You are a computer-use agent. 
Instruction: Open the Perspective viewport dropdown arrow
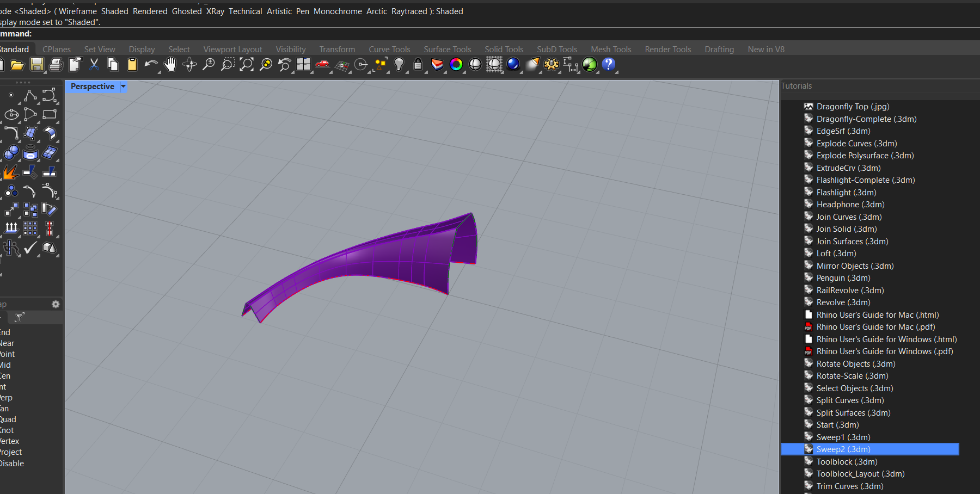pos(123,87)
